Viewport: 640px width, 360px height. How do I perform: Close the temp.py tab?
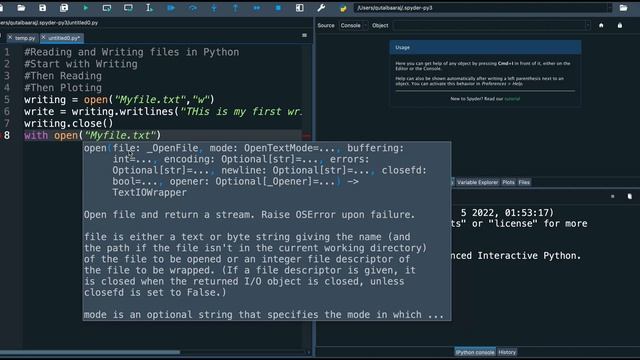(x=10, y=38)
